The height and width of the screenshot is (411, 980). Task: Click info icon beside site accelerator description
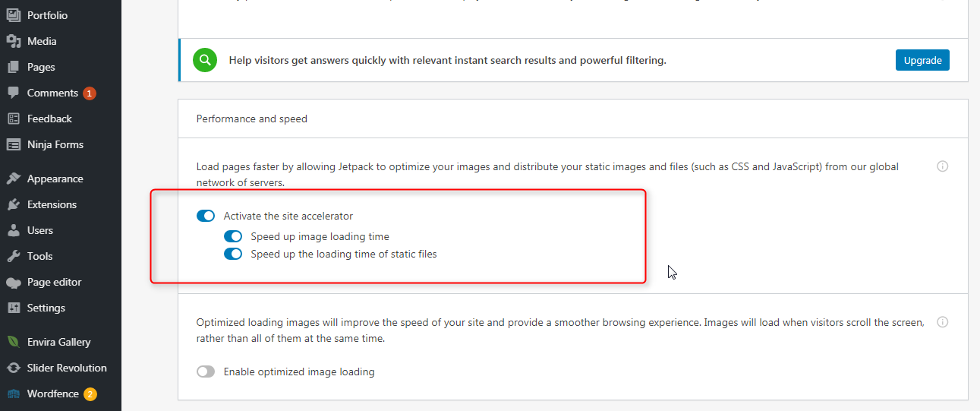pos(943,166)
